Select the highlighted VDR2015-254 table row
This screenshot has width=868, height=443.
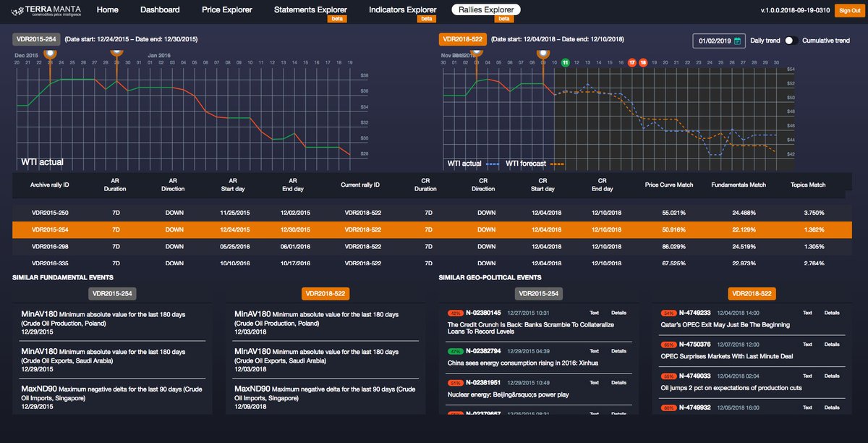[x=432, y=229]
